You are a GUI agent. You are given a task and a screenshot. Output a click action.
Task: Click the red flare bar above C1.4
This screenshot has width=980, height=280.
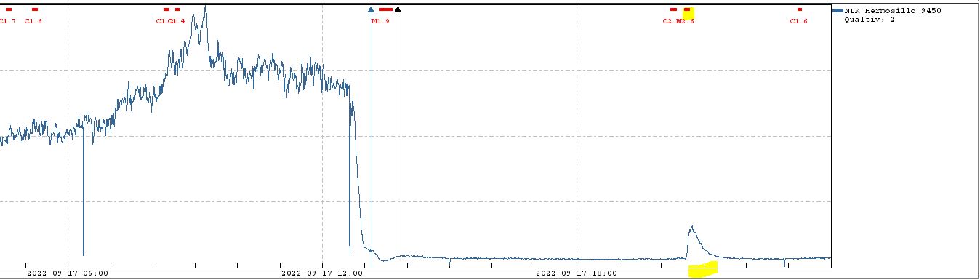(177, 9)
